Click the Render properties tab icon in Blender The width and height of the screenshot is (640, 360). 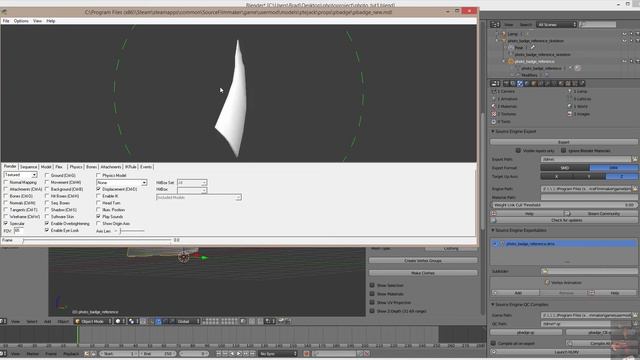click(x=506, y=84)
